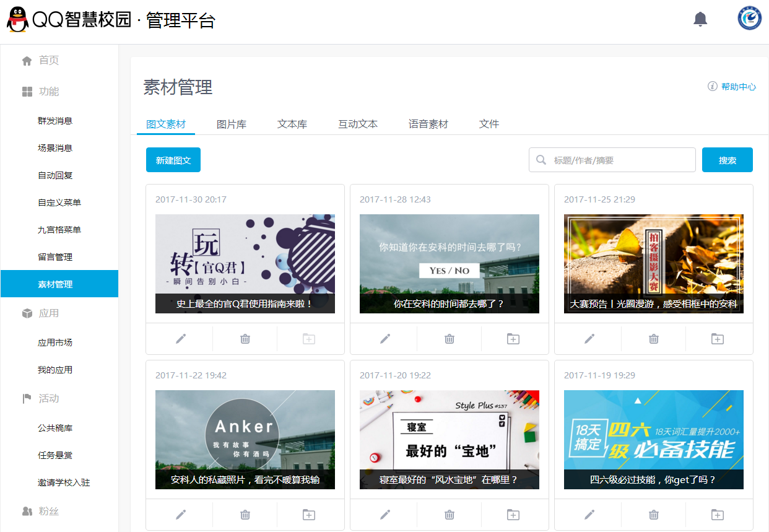This screenshot has width=769, height=532.
Task: Focus the 标题/作者/摘要 search field
Action: tap(619, 160)
